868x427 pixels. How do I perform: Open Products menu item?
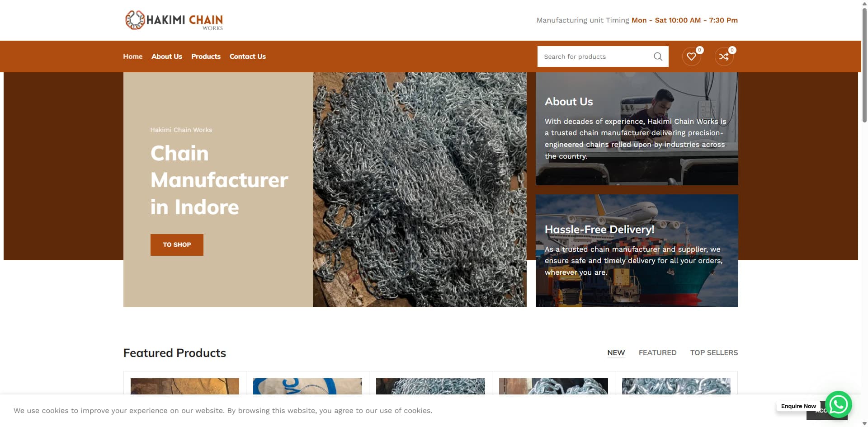click(x=206, y=56)
